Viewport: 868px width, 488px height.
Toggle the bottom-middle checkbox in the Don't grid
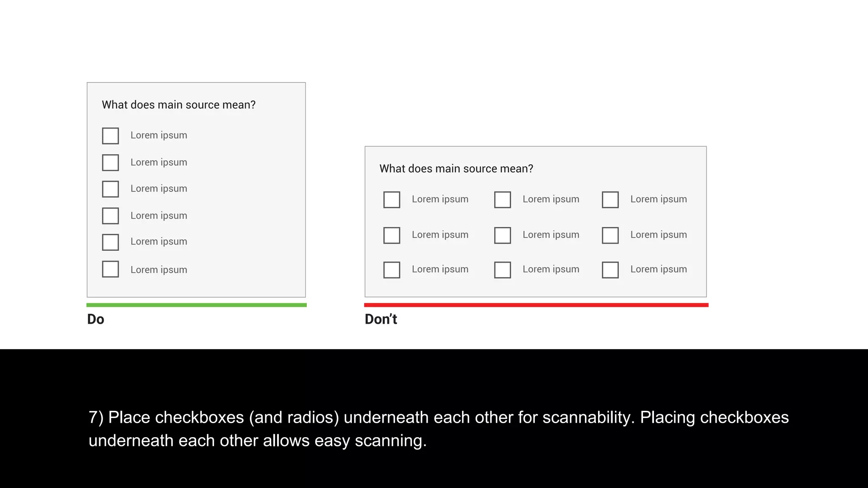(502, 269)
